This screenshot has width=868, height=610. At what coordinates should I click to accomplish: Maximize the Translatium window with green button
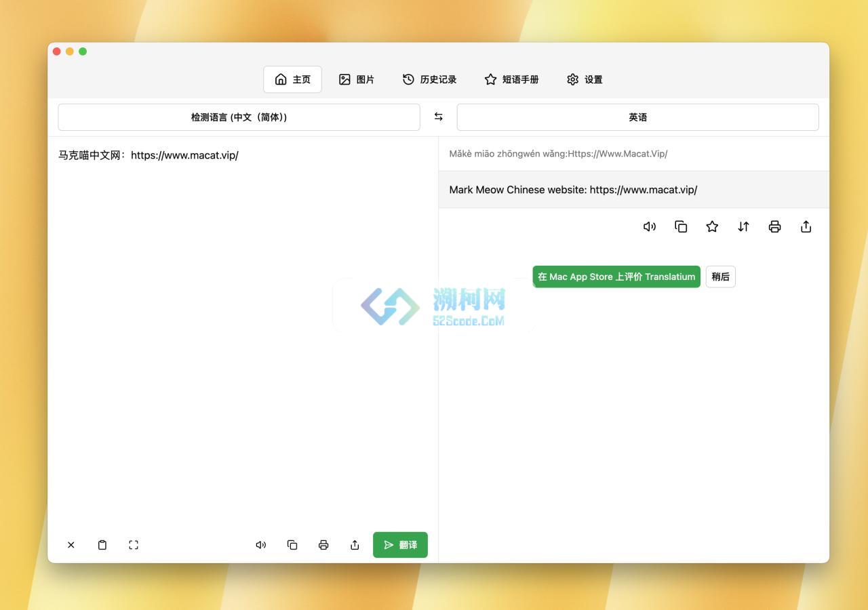coord(83,52)
